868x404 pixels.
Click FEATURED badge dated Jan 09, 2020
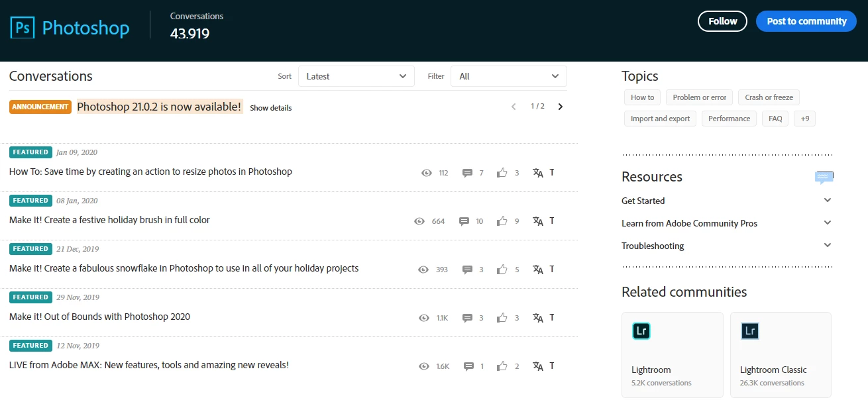[30, 152]
